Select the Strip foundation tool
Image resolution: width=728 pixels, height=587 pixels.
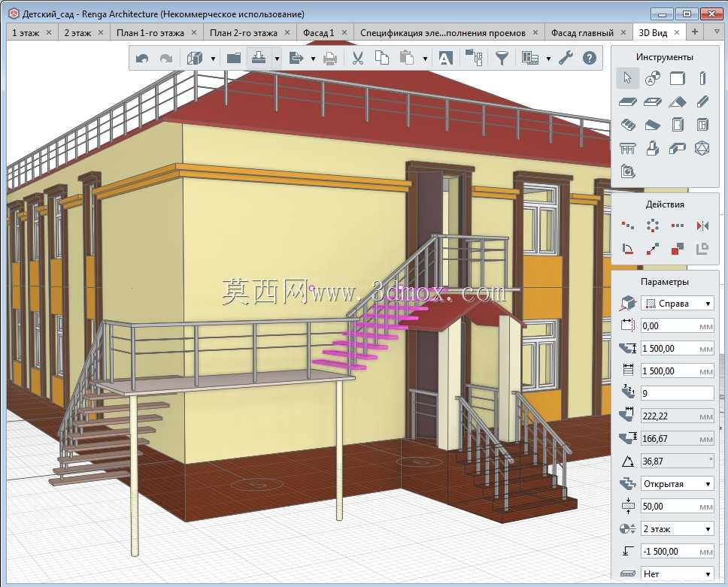(678, 149)
